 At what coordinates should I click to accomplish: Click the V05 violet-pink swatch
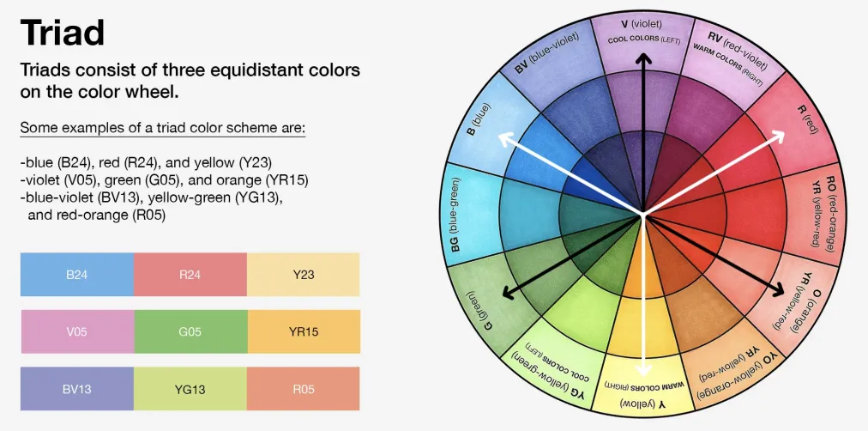pos(77,332)
